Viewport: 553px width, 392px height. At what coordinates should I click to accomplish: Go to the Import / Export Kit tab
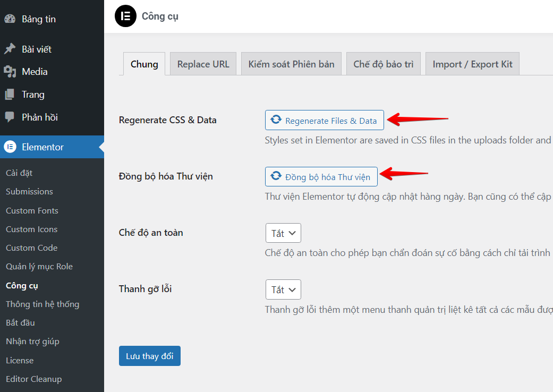(x=473, y=64)
